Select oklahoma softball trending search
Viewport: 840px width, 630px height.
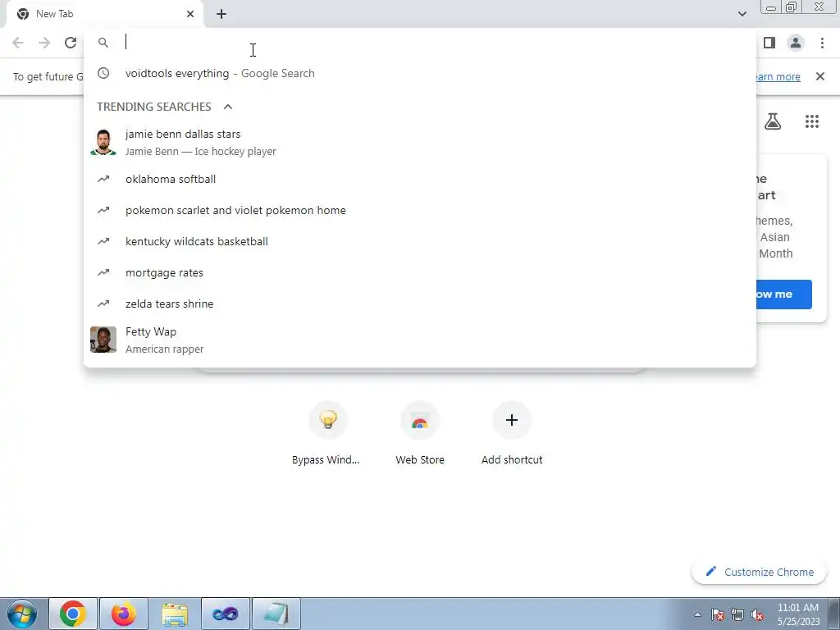420,179
